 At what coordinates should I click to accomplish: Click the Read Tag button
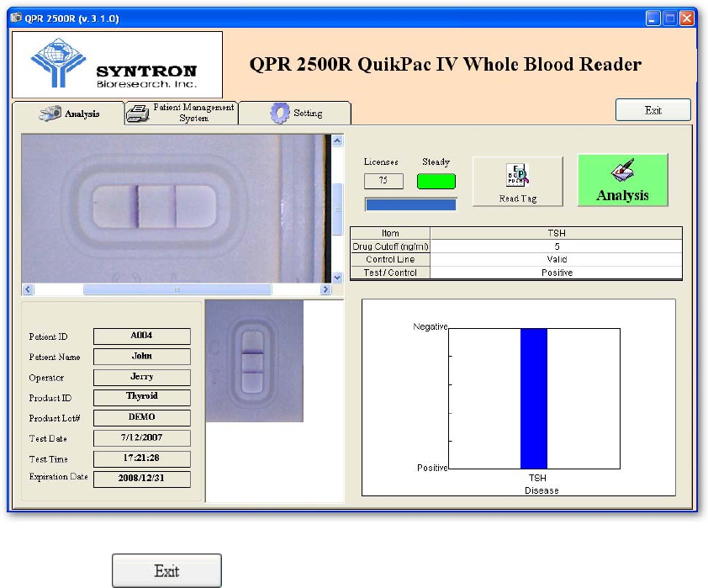[x=517, y=181]
